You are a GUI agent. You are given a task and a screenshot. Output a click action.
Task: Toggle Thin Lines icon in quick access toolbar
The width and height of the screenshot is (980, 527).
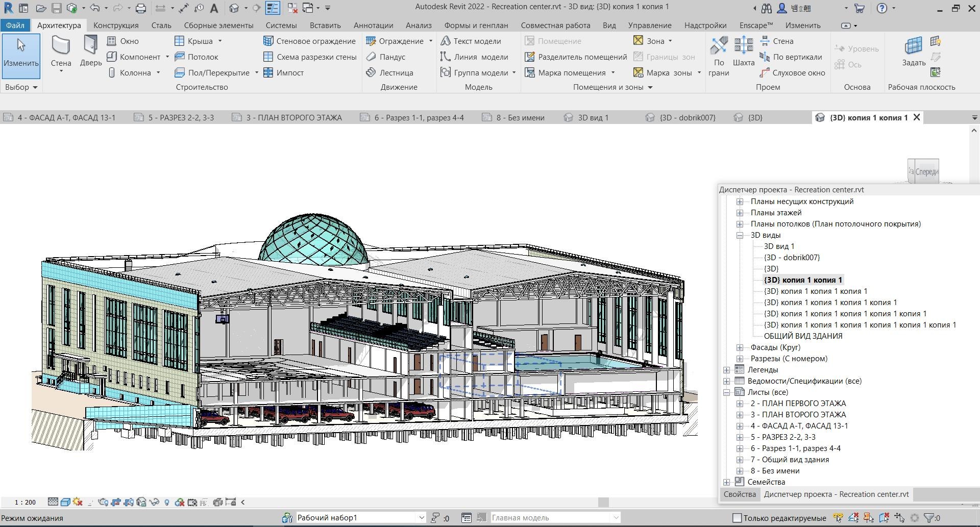(x=273, y=8)
